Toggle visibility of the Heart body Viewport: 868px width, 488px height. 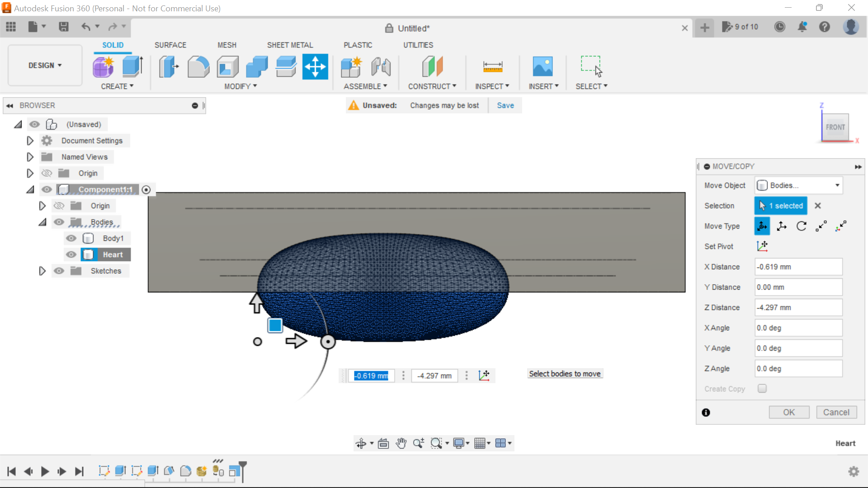tap(71, 254)
